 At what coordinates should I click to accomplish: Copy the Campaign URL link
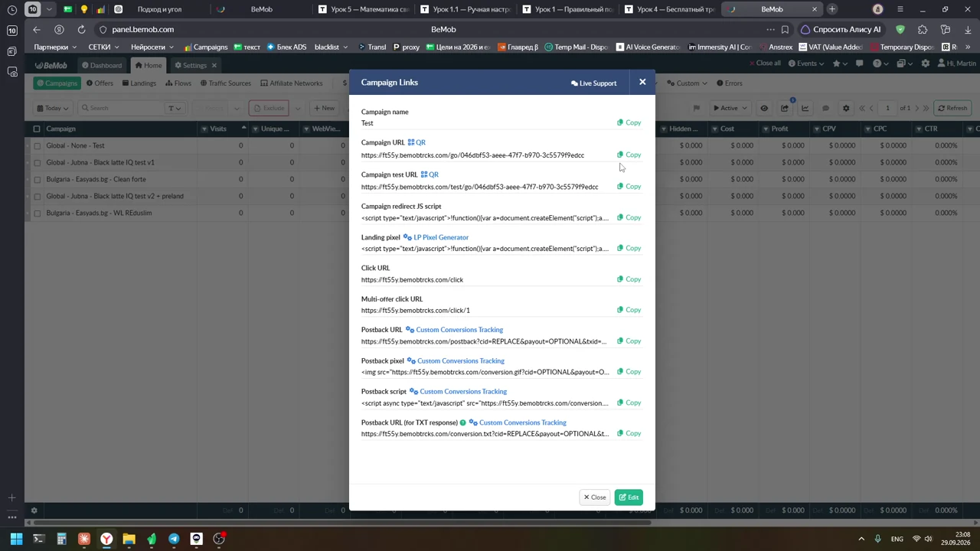629,155
